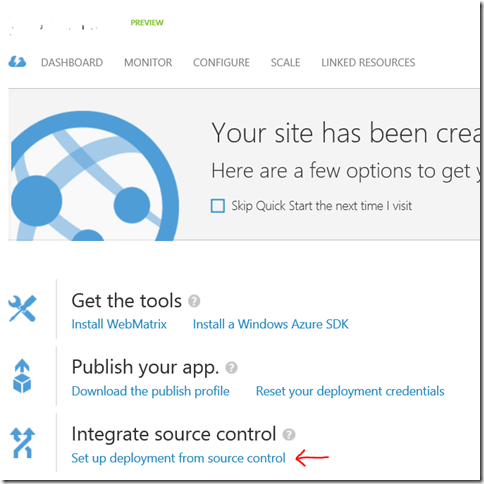
Task: Open the Quick Start cloud icon tab
Action: coord(17,62)
